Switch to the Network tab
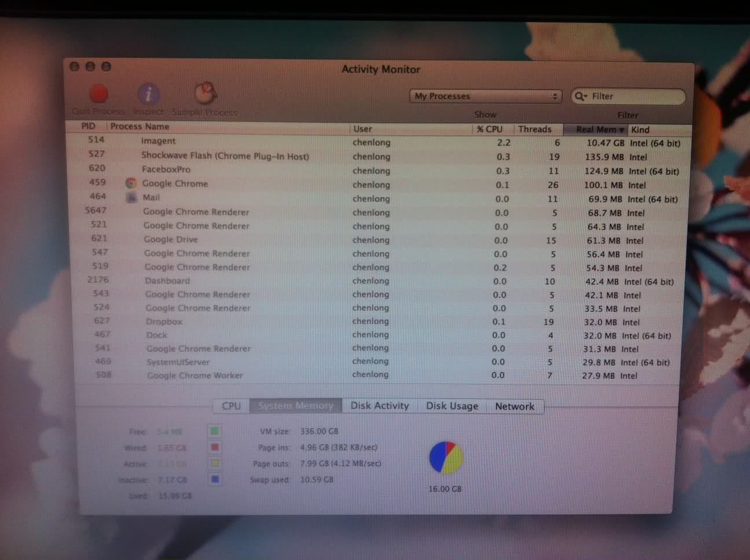Image resolution: width=750 pixels, height=560 pixels. 515,406
